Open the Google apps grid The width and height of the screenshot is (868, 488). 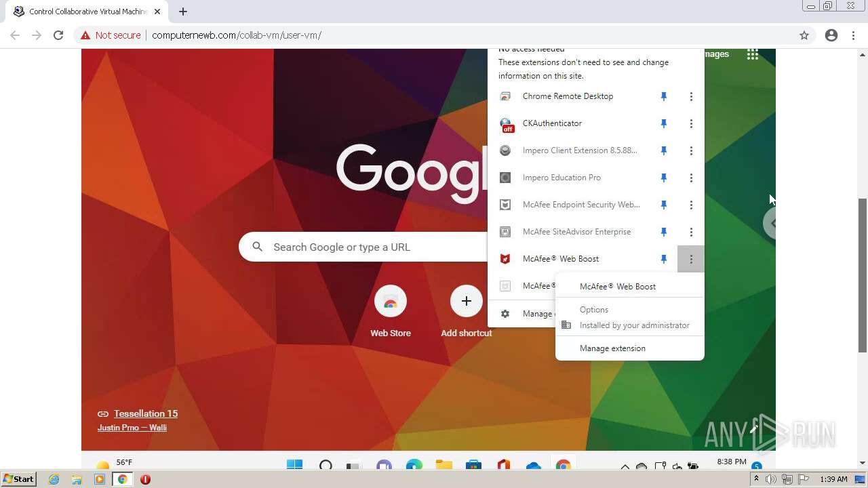click(x=753, y=54)
